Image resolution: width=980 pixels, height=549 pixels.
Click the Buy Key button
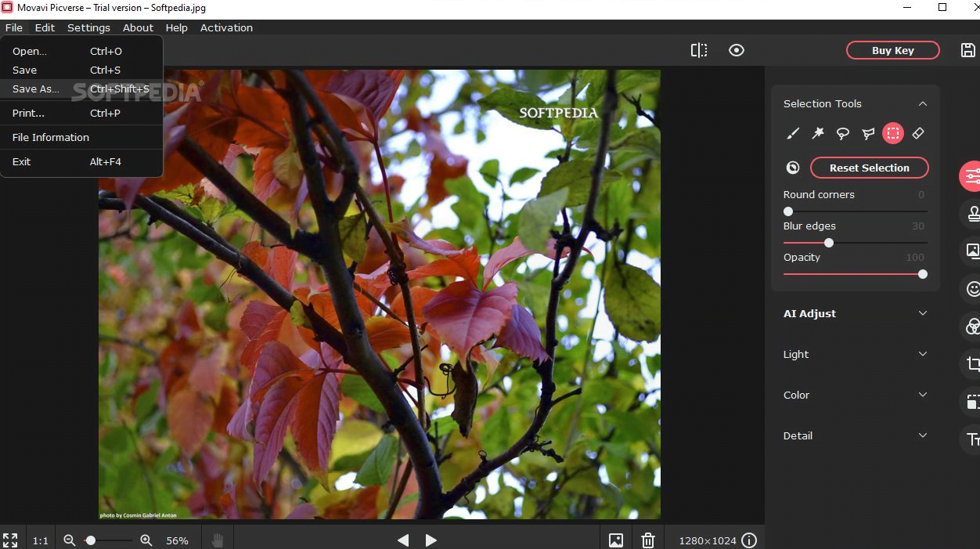click(x=892, y=49)
